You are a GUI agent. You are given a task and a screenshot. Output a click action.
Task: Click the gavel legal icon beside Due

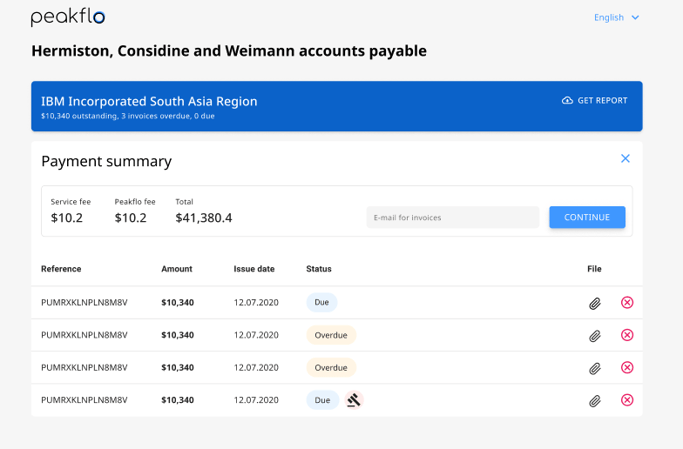[x=354, y=400]
